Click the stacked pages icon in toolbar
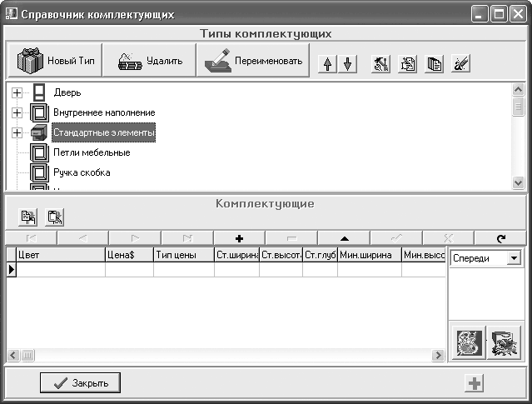 434,64
